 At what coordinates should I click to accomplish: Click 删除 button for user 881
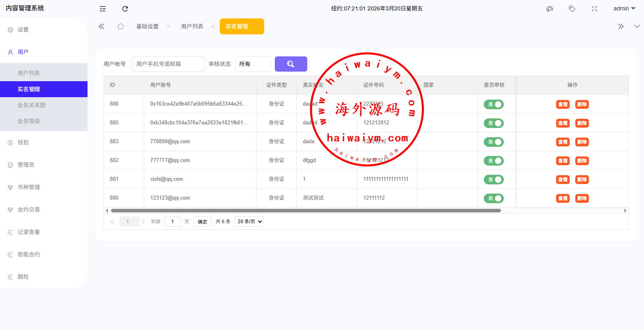582,180
